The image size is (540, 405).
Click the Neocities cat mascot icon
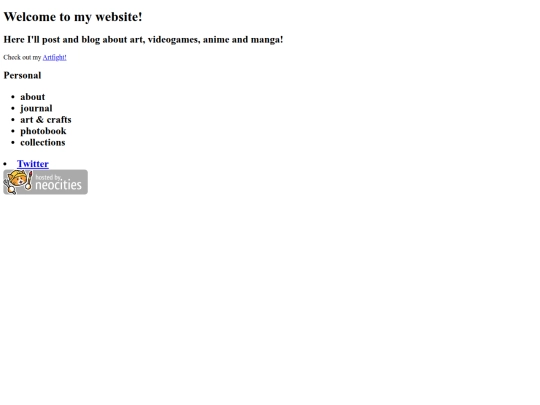pos(17,180)
